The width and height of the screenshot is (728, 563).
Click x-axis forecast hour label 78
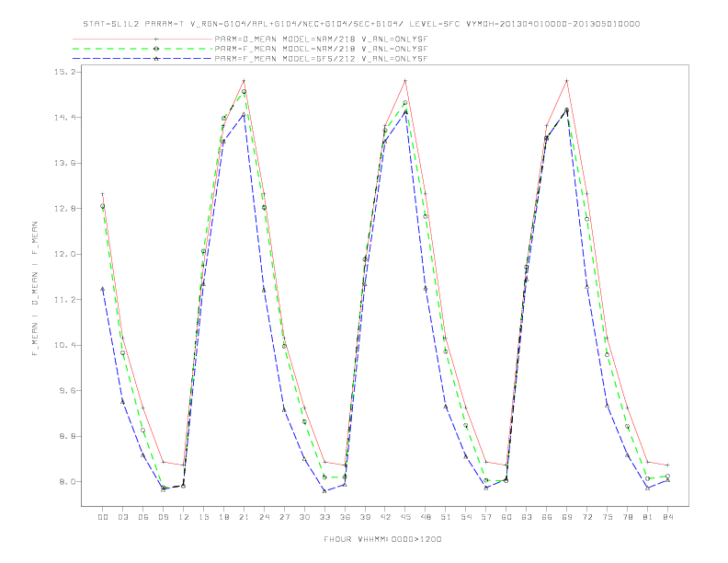tap(628, 517)
